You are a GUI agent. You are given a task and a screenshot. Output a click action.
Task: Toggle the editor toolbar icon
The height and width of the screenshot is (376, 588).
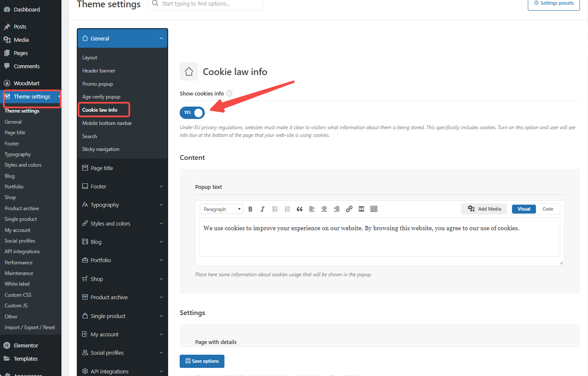(x=374, y=209)
